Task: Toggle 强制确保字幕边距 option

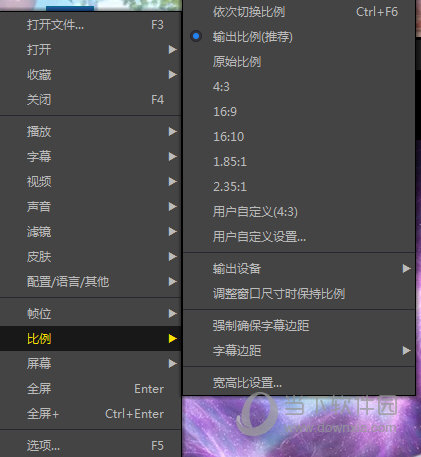Action: tap(299, 325)
